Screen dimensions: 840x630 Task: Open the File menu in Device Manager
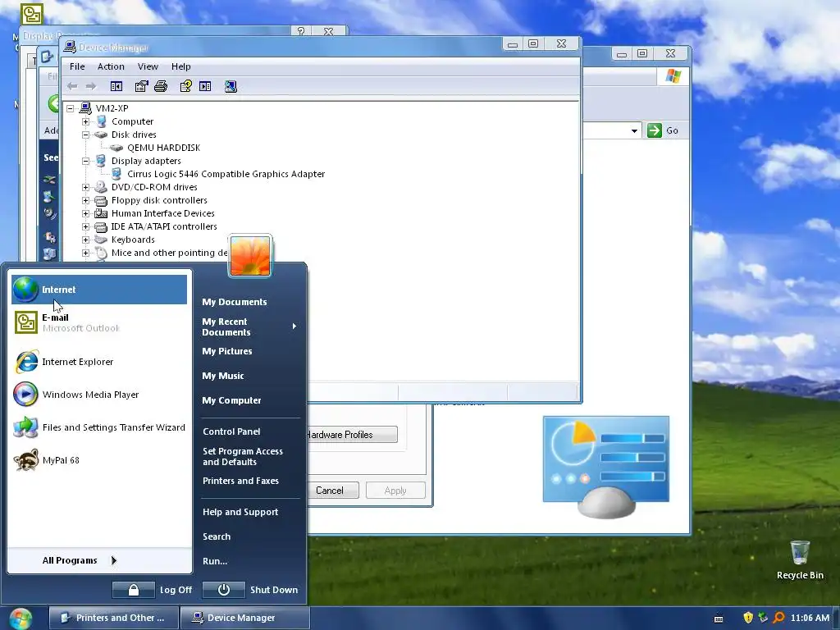pyautogui.click(x=77, y=66)
